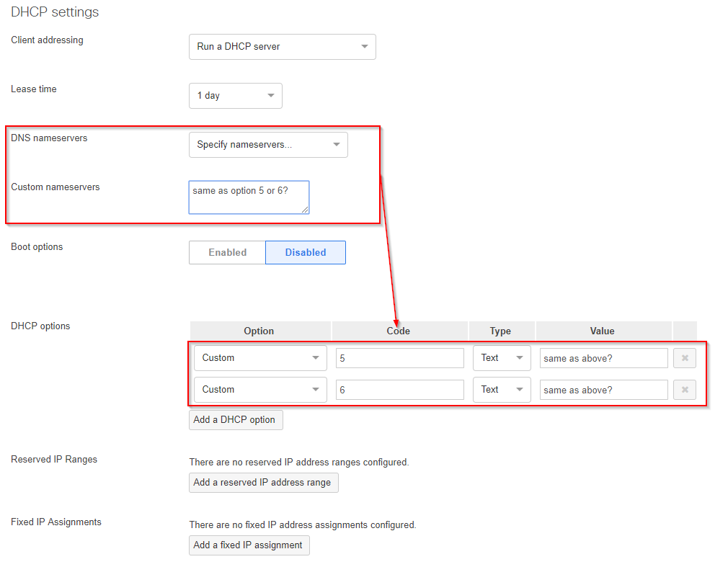Enable boot options

click(x=227, y=253)
